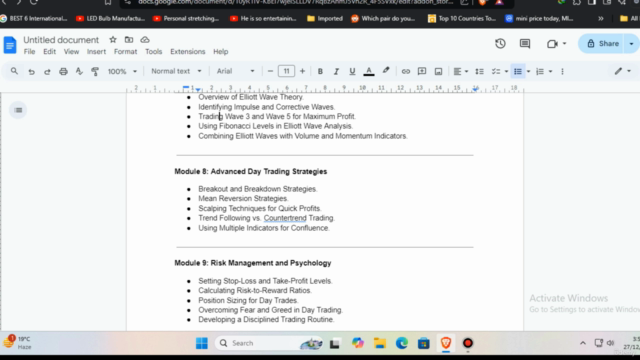This screenshot has height=360, width=640.
Task: Decrease the font size
Action: pos(270,71)
